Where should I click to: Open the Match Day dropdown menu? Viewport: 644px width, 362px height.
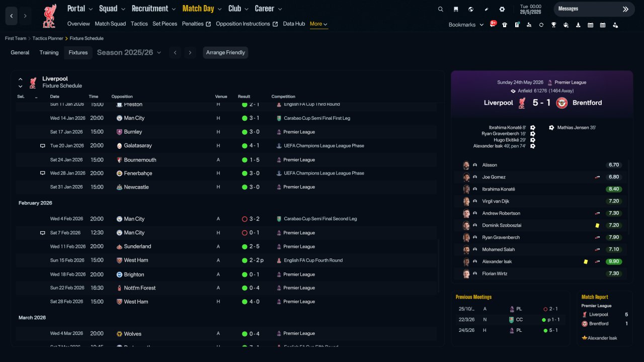(x=202, y=9)
